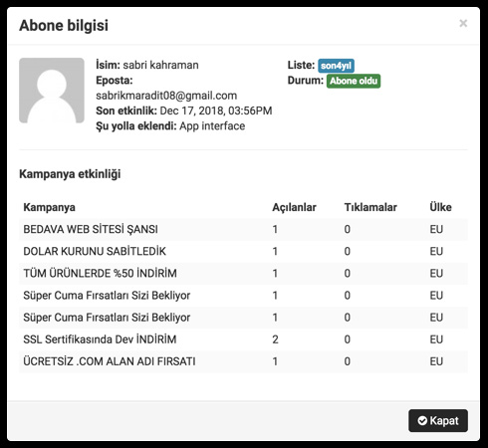Click the Kampanya column header
The height and width of the screenshot is (448, 488).
49,207
